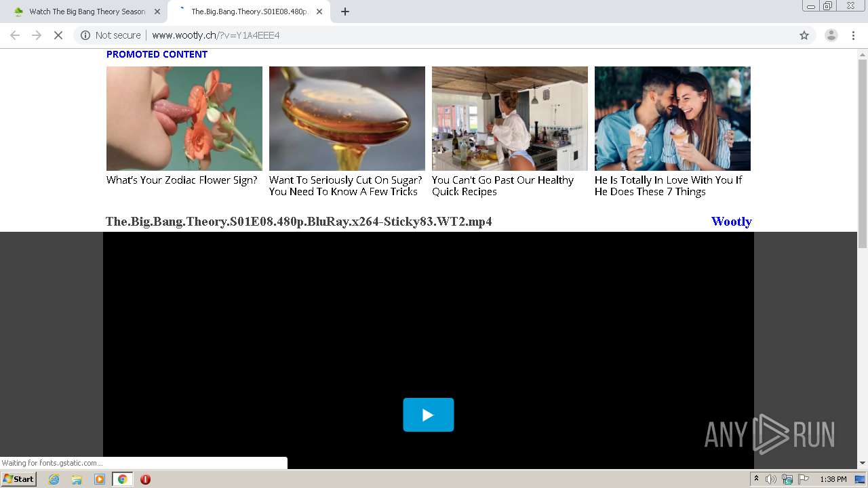Bookmark this page with the star icon
Image resolution: width=868 pixels, height=488 pixels.
click(x=804, y=35)
